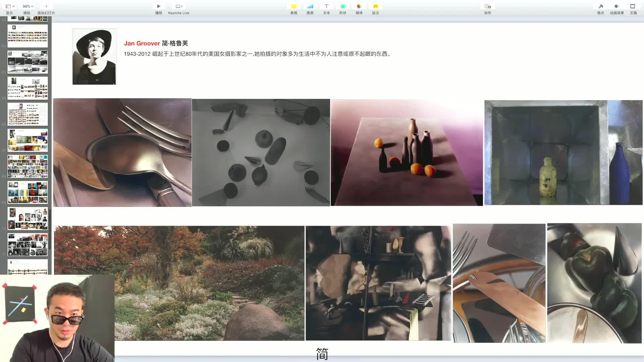Viewport: 644px width, 362px height.
Task: Open the Document (文稿) inspector
Action: coord(633,6)
